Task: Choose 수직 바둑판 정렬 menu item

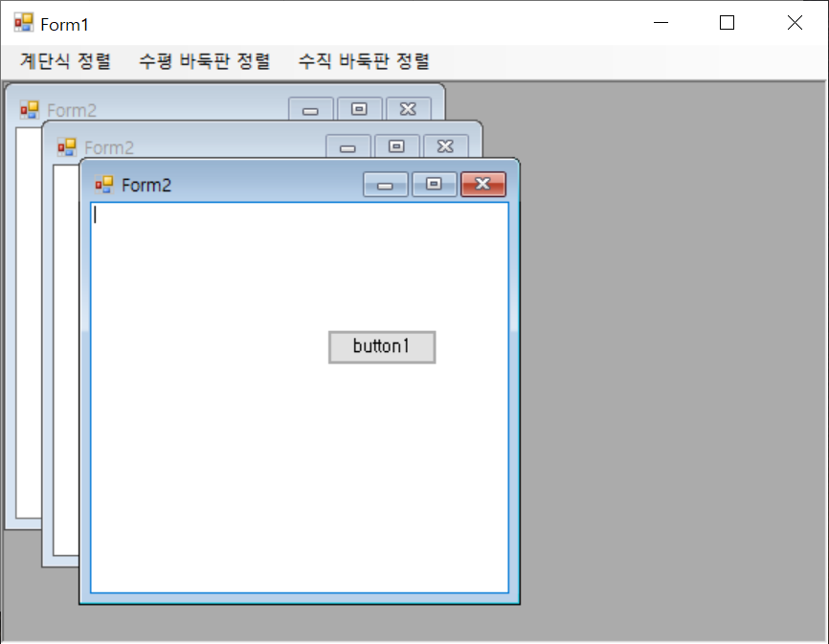Action: point(364,61)
